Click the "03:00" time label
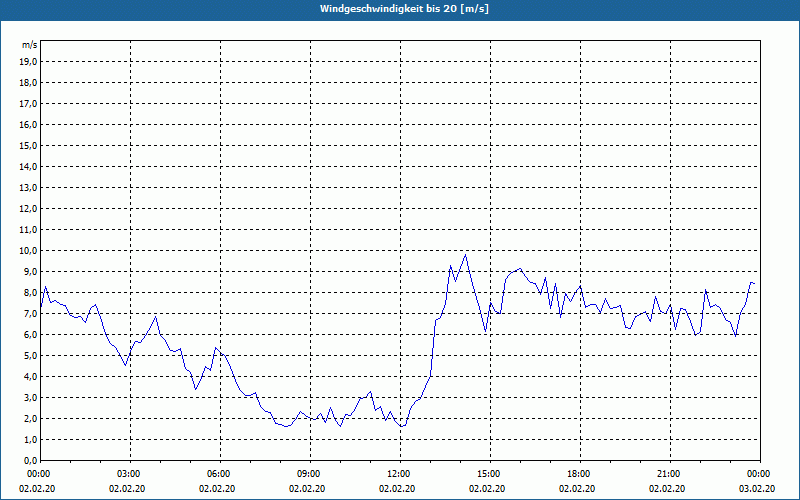 (130, 474)
